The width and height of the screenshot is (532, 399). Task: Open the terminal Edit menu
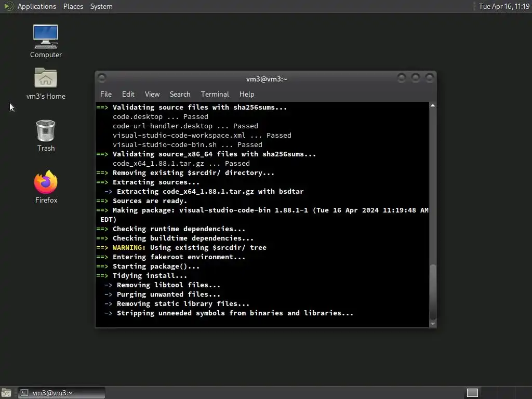coord(128,95)
